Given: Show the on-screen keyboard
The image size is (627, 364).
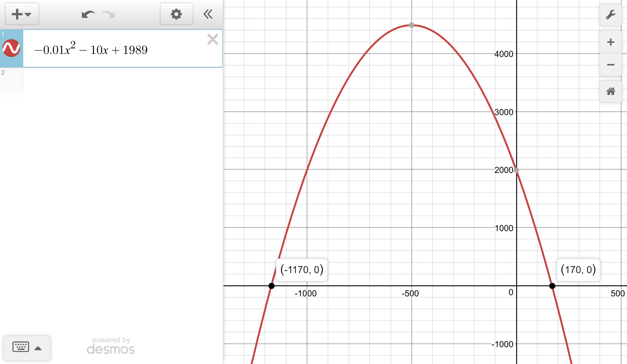Looking at the screenshot, I should pos(21,347).
